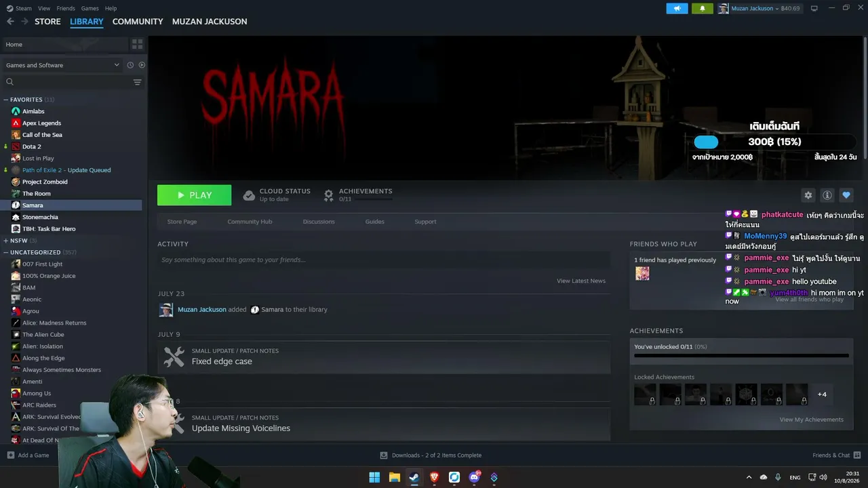Launch Brave browser from the taskbar

434,477
